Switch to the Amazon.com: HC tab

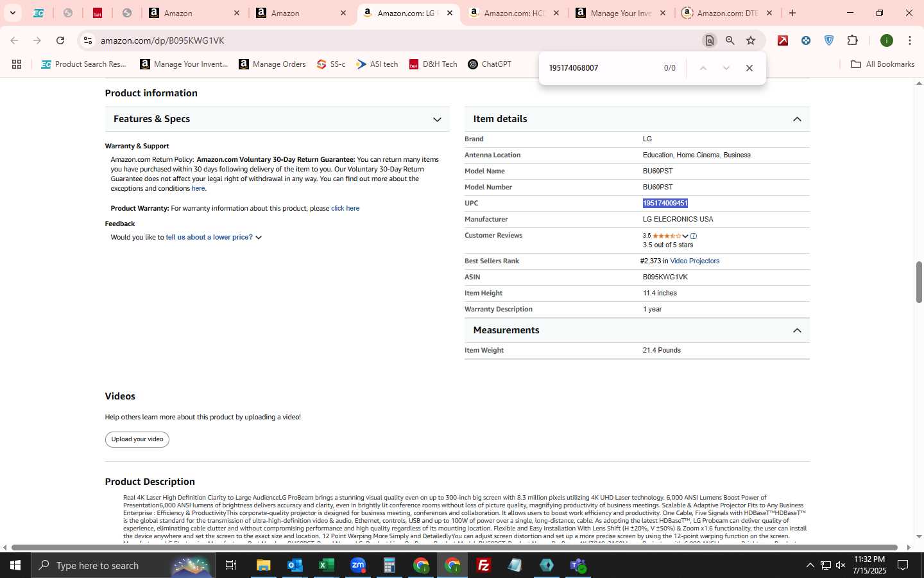click(515, 13)
